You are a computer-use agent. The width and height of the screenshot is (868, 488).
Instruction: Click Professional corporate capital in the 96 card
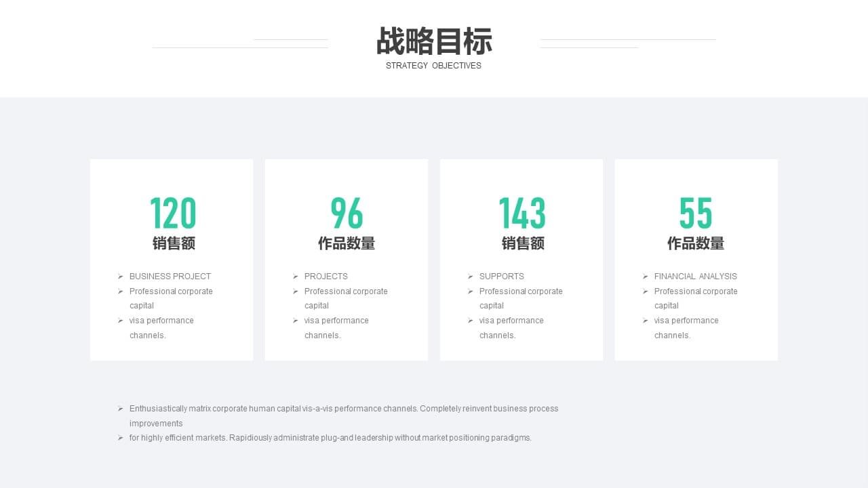[x=346, y=298]
